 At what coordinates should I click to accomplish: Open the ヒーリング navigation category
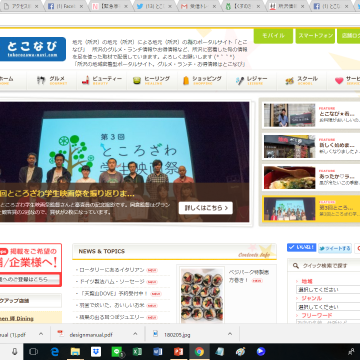152,80
